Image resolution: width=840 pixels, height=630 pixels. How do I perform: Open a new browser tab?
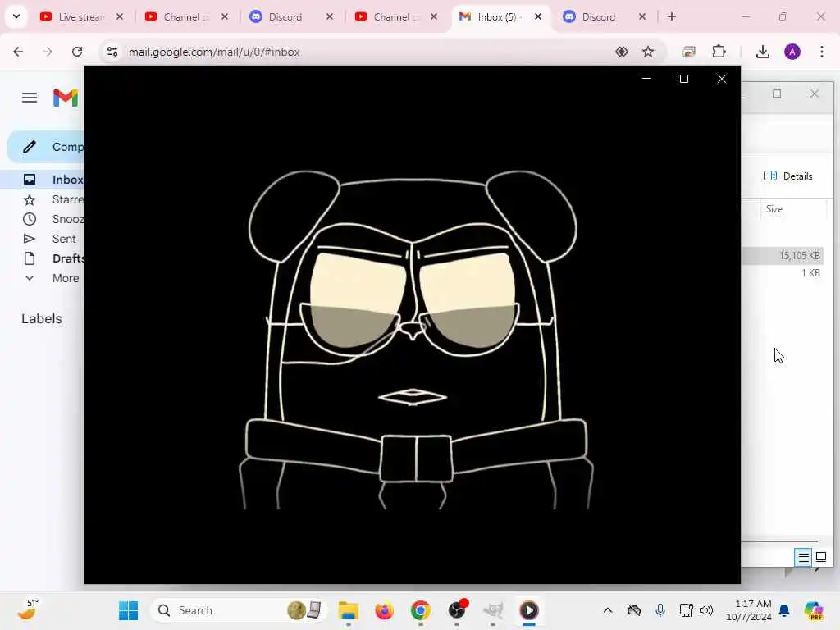[x=672, y=16]
